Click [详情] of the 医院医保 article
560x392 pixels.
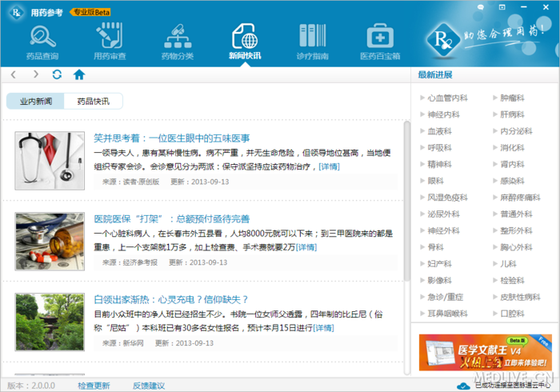[306, 247]
